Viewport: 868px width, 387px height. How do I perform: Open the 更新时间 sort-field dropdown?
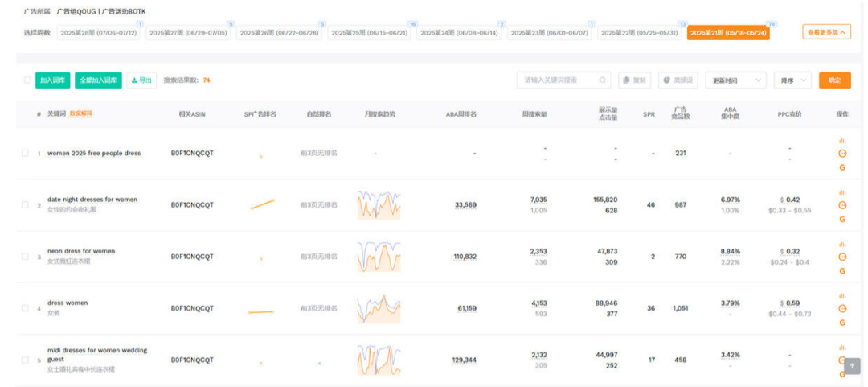point(735,80)
